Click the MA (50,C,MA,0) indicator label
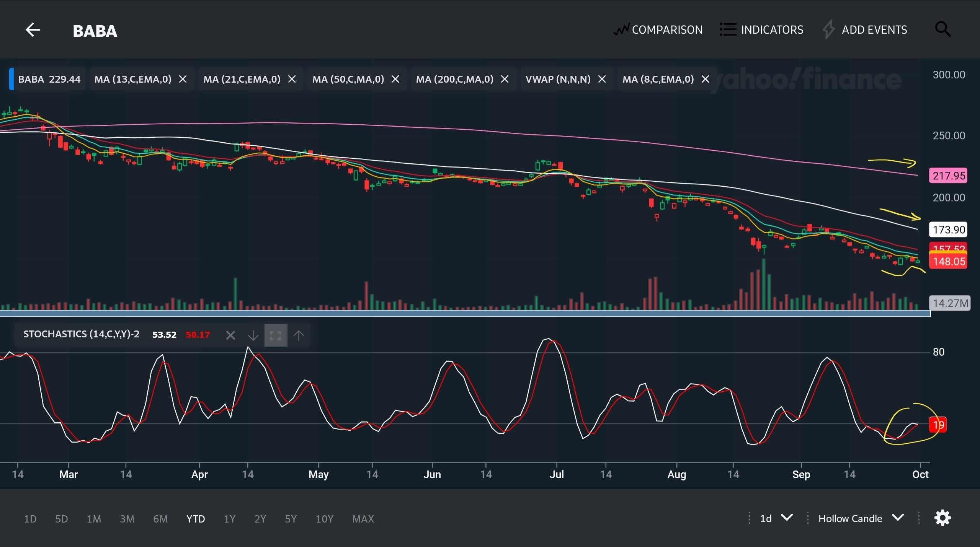The width and height of the screenshot is (980, 547). coord(348,79)
